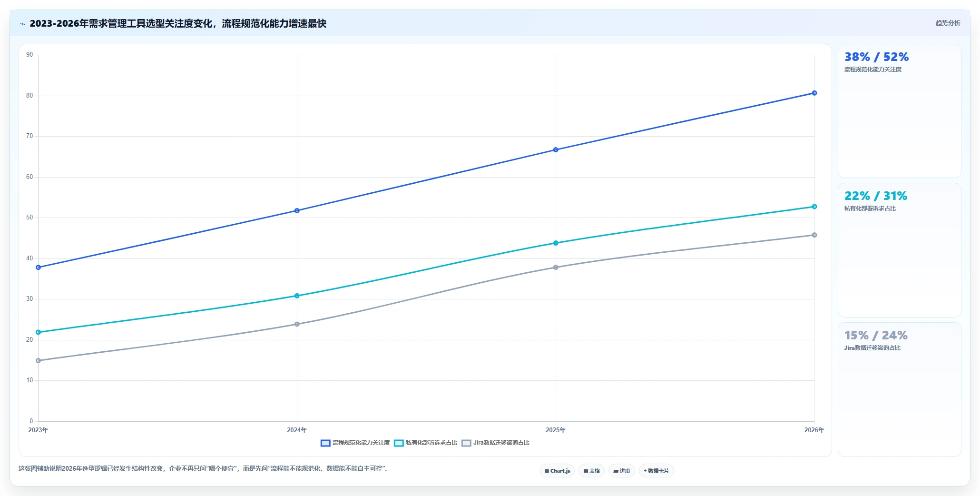Select the Chart.js tag
Viewport: 980px width, 496px height.
(x=557, y=471)
